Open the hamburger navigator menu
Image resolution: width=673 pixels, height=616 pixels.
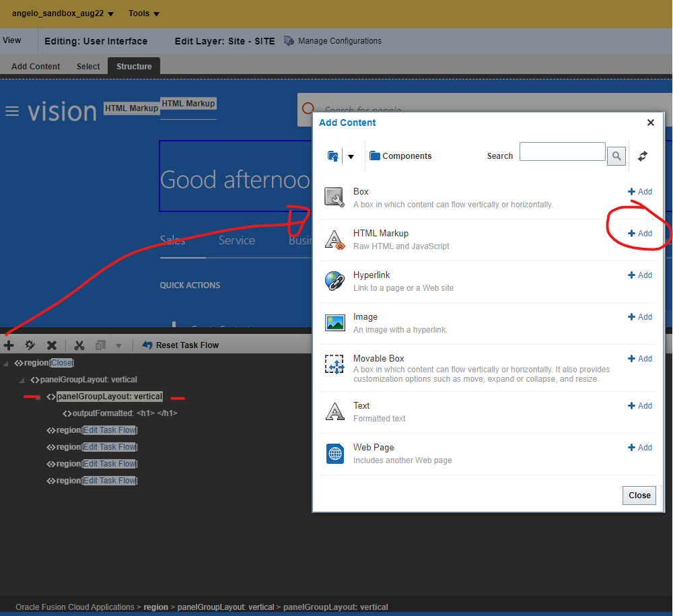(x=12, y=111)
